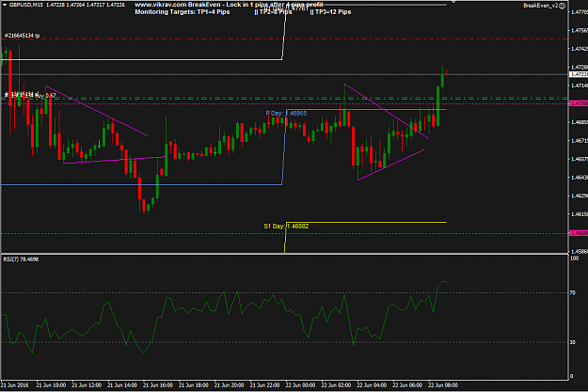The width and height of the screenshot is (588, 392).
Task: Select the rising magenta trendline on 22 Jun
Action: click(x=390, y=165)
